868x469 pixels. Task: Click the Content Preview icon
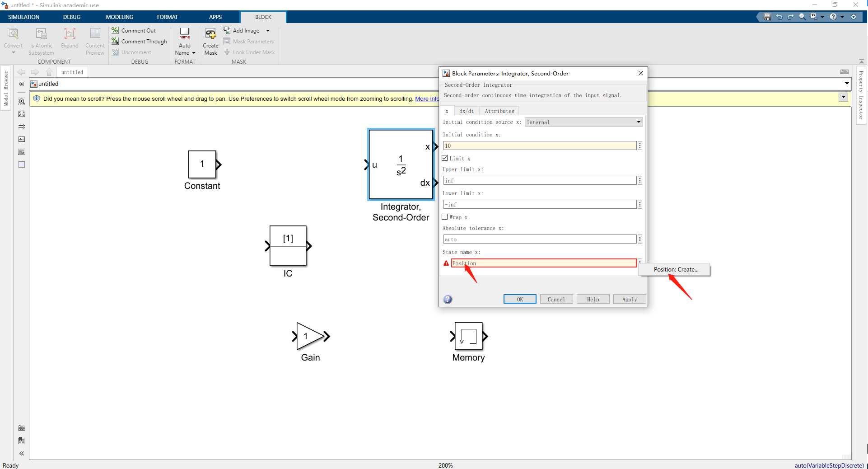click(95, 33)
